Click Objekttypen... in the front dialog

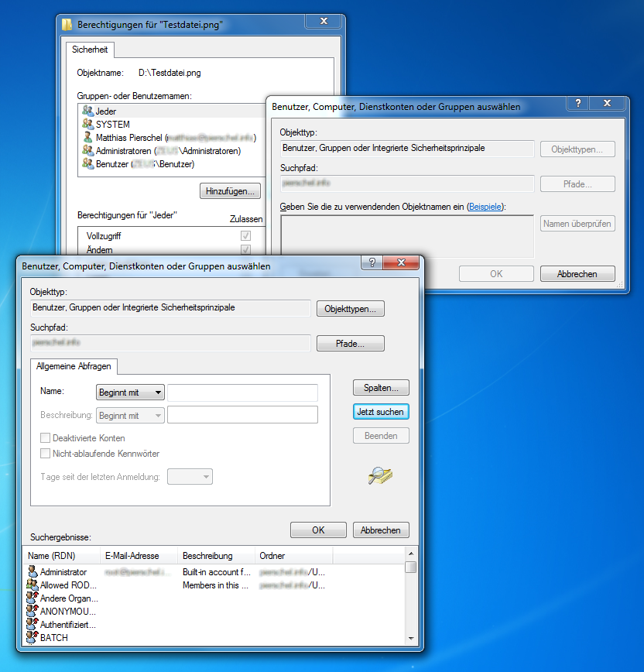click(x=351, y=309)
